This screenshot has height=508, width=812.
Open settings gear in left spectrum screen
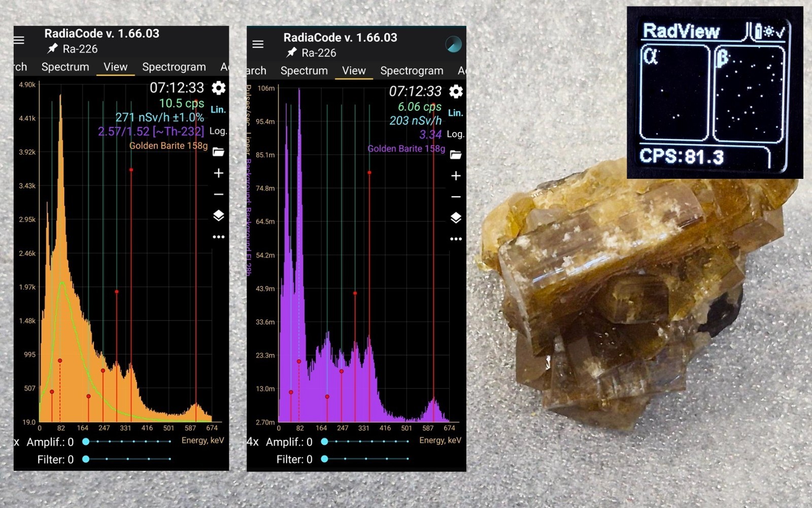[x=219, y=88]
